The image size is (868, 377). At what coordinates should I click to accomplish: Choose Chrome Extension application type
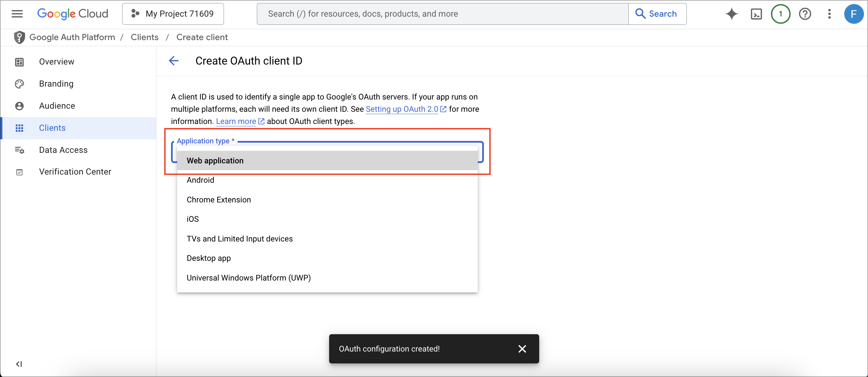click(327, 200)
